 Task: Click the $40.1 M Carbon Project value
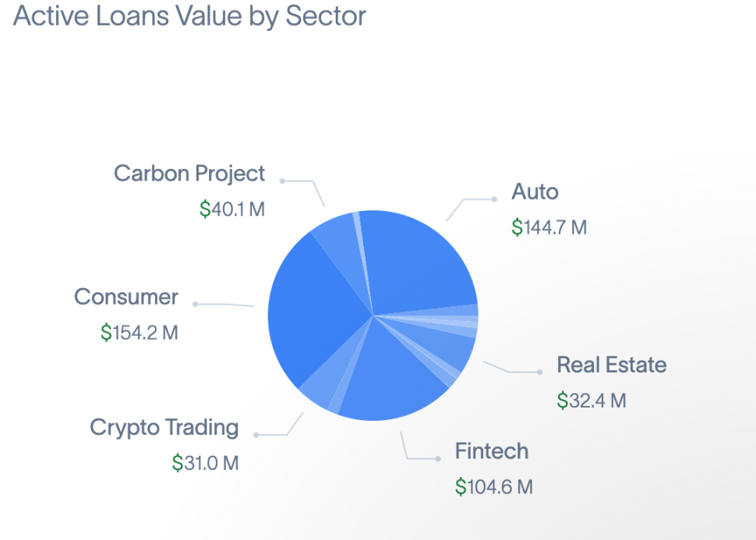point(232,210)
